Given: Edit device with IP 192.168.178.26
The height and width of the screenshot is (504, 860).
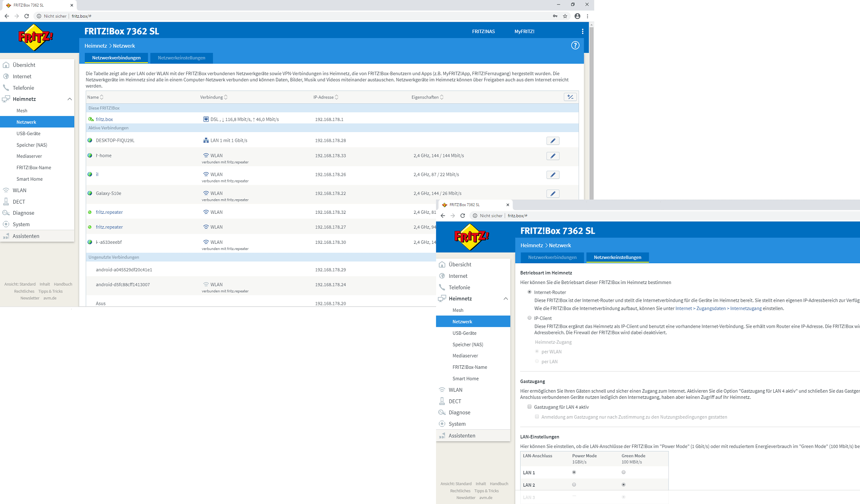Looking at the screenshot, I should pos(553,175).
